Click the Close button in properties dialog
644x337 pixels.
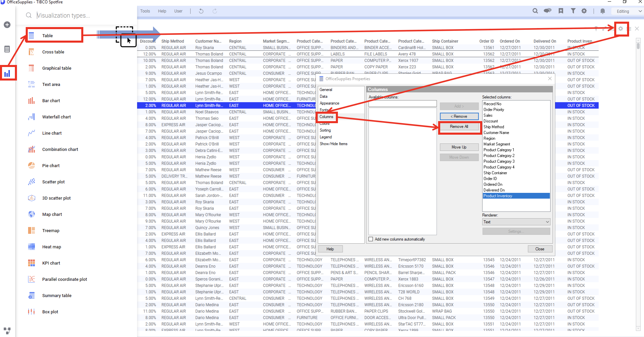click(540, 249)
